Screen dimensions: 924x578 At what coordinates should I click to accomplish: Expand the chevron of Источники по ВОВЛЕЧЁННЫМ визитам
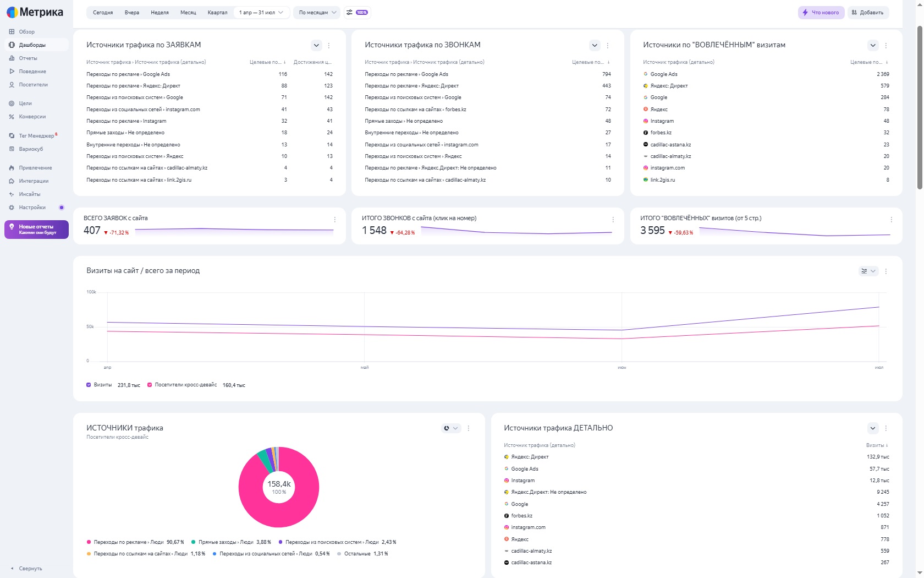point(873,45)
